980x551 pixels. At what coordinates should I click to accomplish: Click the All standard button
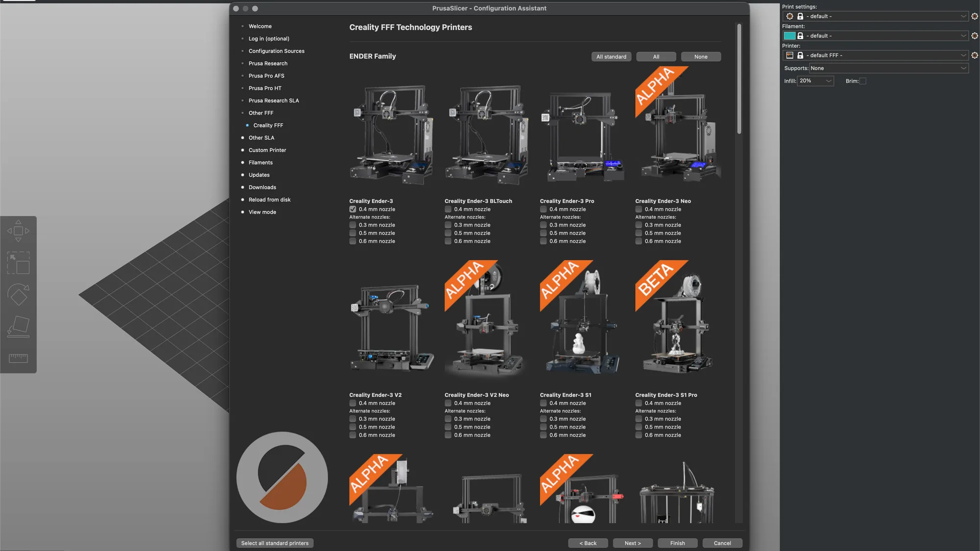(x=611, y=57)
